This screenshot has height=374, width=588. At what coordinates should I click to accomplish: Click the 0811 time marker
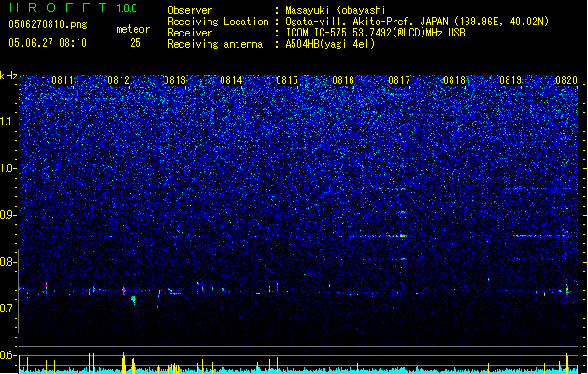click(63, 80)
